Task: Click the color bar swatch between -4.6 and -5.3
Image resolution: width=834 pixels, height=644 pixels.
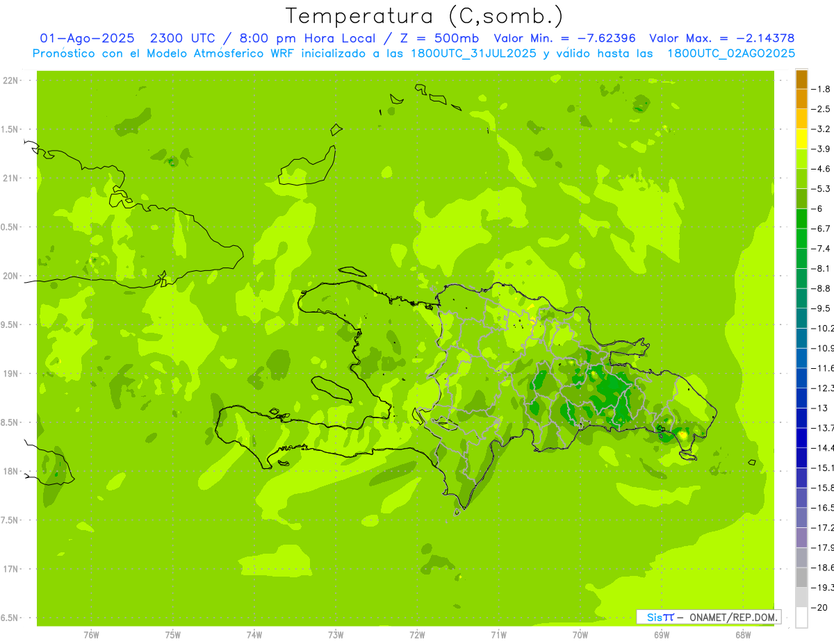Action: point(801,179)
